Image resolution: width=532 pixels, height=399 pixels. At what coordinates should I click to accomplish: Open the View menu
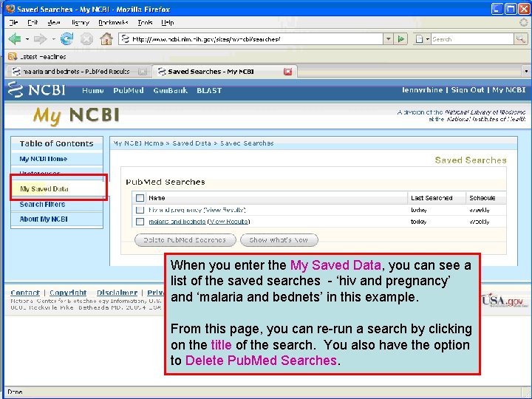54,23
